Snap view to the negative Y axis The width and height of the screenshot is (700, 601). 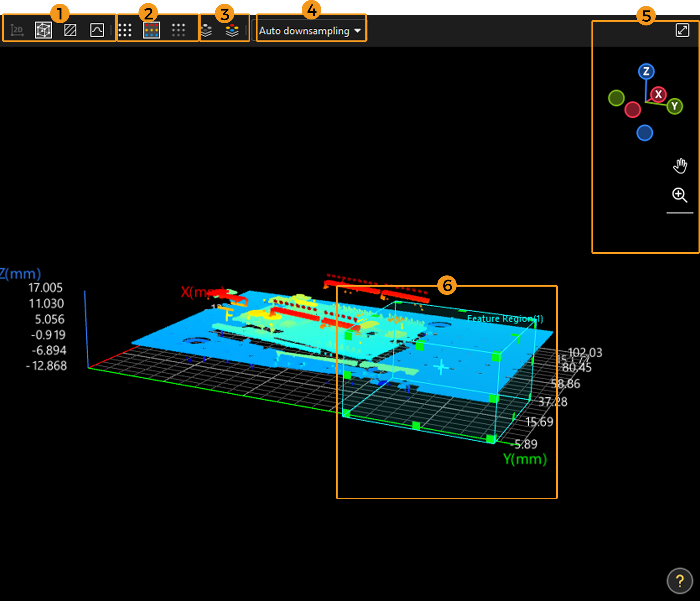(616, 98)
